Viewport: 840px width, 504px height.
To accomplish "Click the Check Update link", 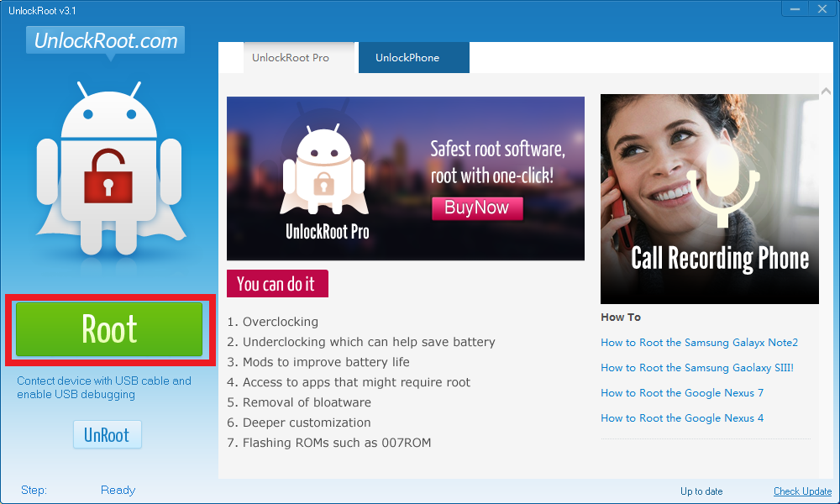I will (x=802, y=491).
